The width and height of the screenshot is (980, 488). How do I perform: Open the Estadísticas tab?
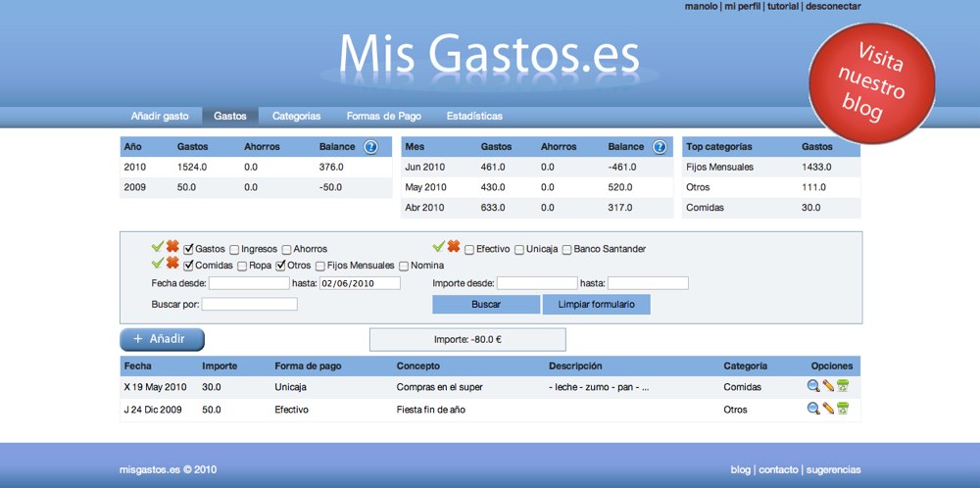[474, 116]
